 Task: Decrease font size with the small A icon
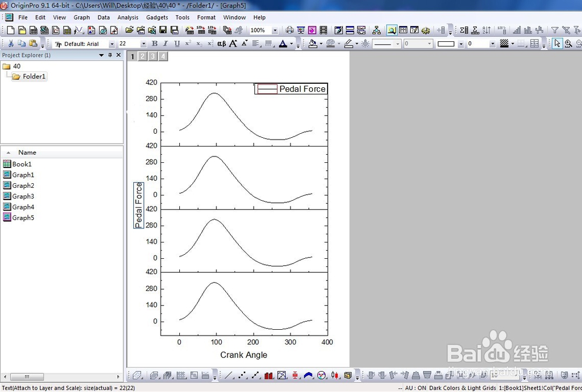[x=244, y=44]
